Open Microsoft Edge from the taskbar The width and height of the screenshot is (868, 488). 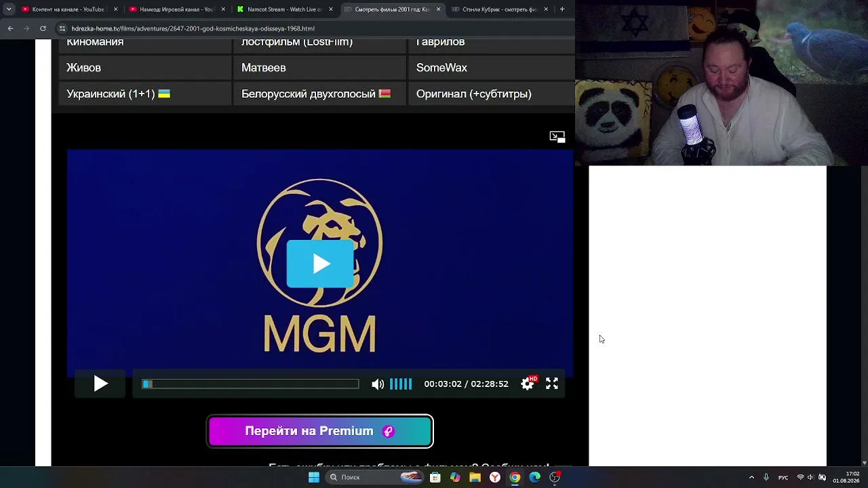(x=535, y=477)
